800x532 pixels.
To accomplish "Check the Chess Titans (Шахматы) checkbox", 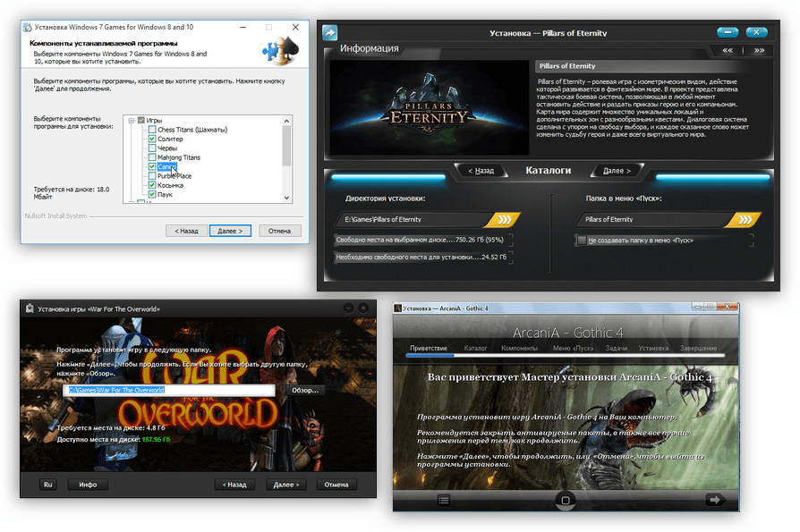I will [152, 130].
